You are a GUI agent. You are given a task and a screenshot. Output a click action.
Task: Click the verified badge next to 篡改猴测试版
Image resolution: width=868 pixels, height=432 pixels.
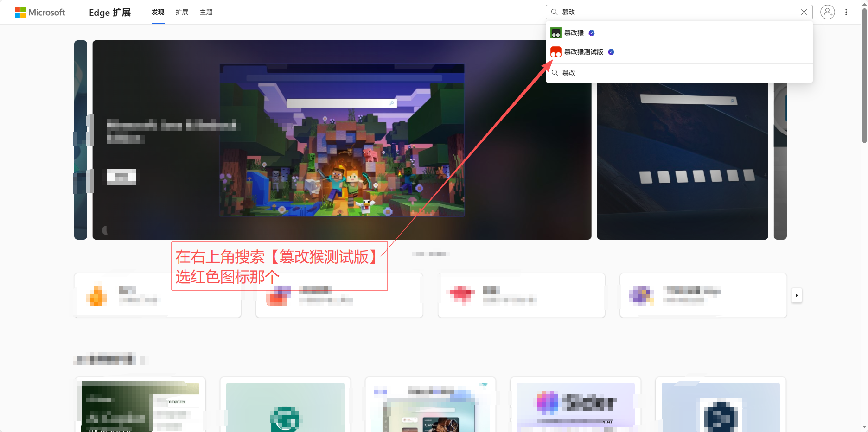611,52
